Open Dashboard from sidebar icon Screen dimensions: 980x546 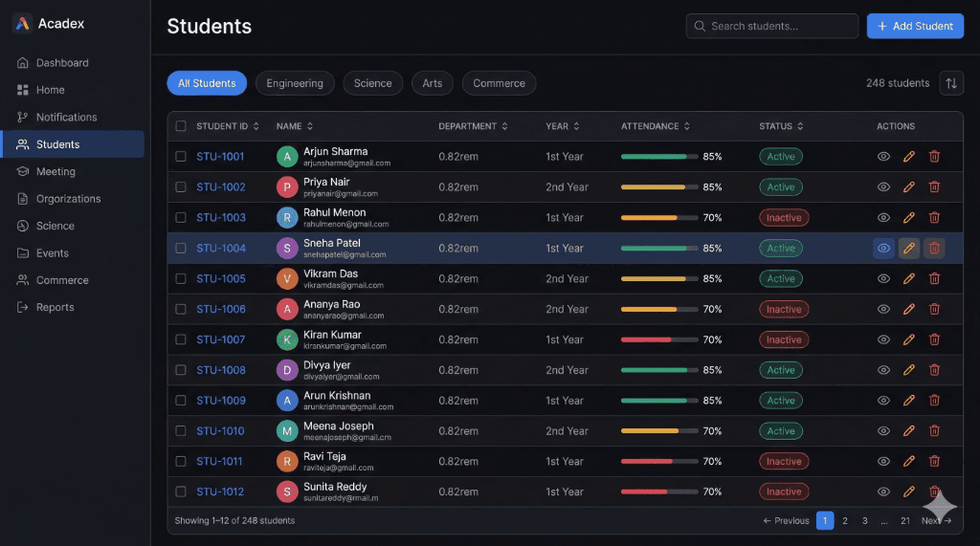pos(23,63)
